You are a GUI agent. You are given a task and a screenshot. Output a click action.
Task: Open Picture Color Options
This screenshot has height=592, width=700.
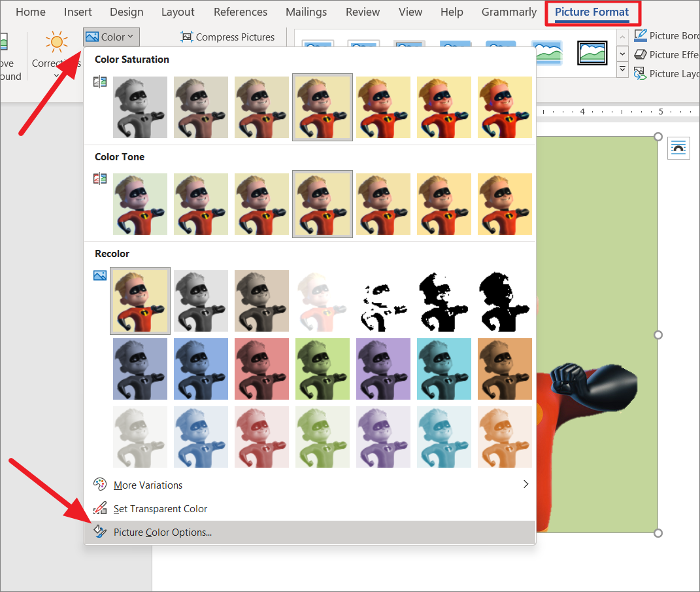tap(310, 532)
